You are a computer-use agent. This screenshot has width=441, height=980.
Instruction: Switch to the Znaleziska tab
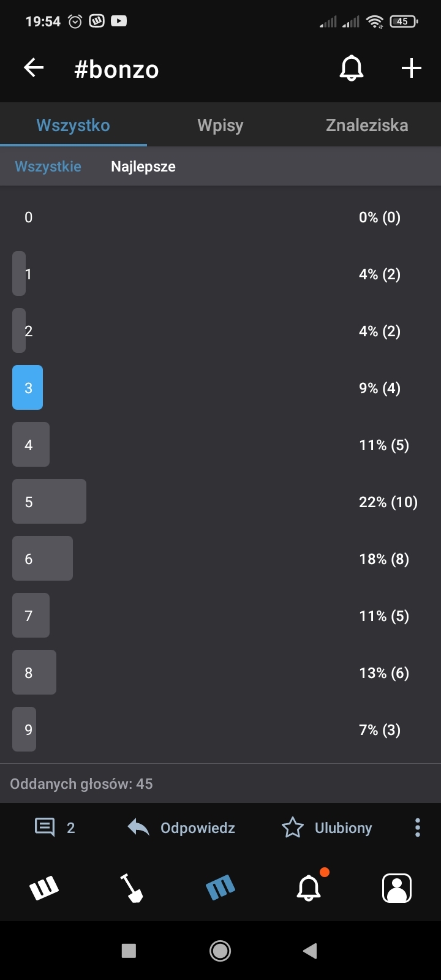click(367, 126)
